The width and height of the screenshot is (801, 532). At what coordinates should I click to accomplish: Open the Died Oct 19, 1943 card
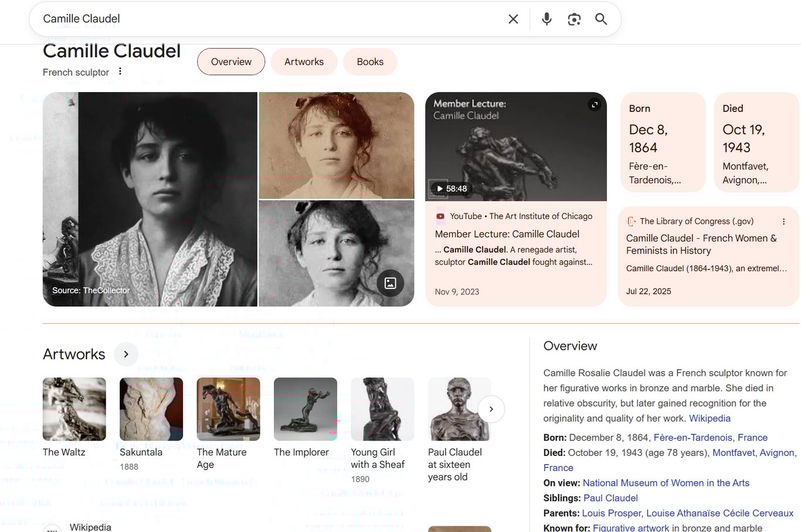(756, 142)
